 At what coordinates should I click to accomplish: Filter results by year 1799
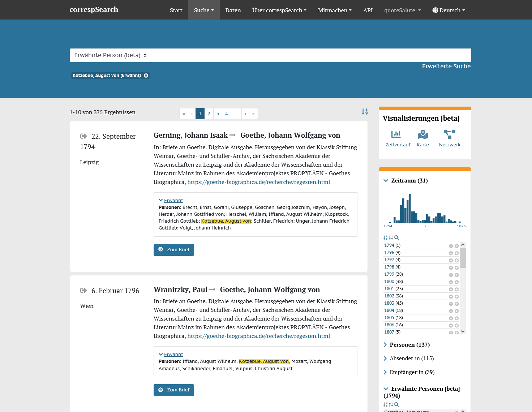click(389, 274)
